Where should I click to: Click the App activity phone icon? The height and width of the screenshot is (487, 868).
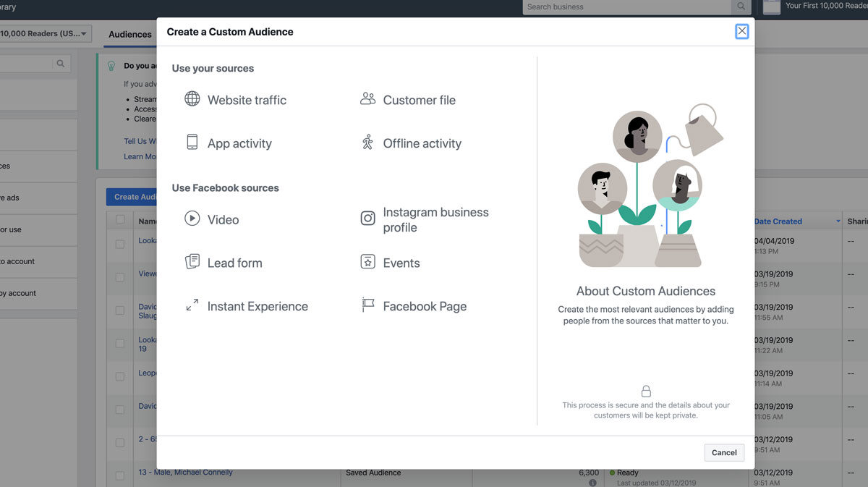coord(192,142)
